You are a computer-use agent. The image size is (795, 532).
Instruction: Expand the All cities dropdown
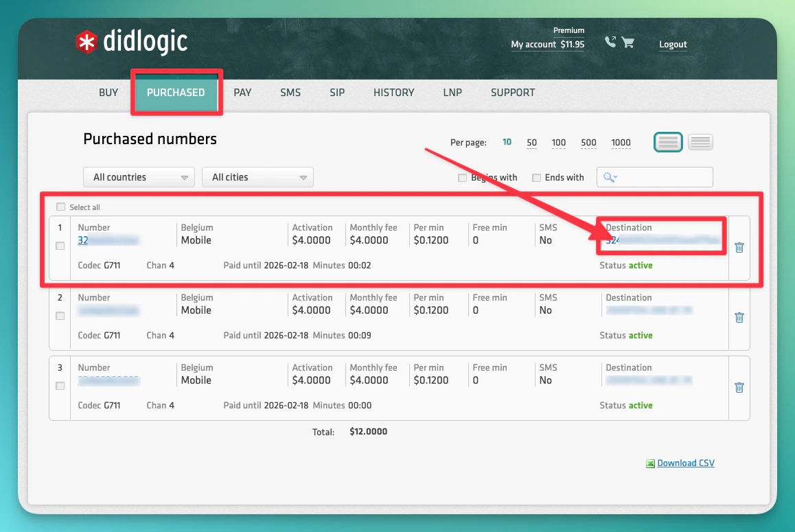[257, 177]
